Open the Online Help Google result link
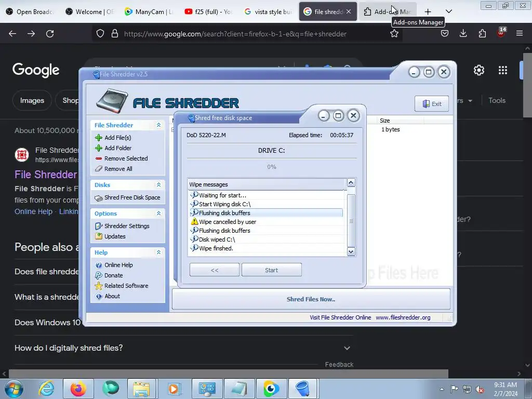 (34, 211)
